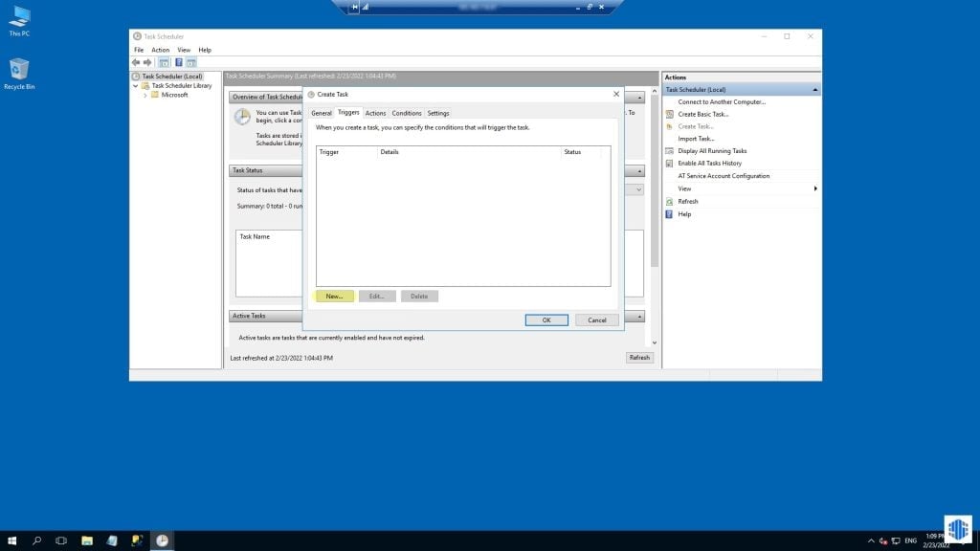The height and width of the screenshot is (551, 980).
Task: Switch to the Conditions tab
Action: [406, 113]
